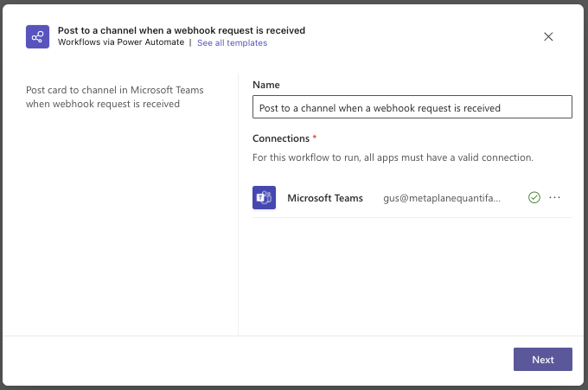Select the Microsoft Teams connection name

325,197
